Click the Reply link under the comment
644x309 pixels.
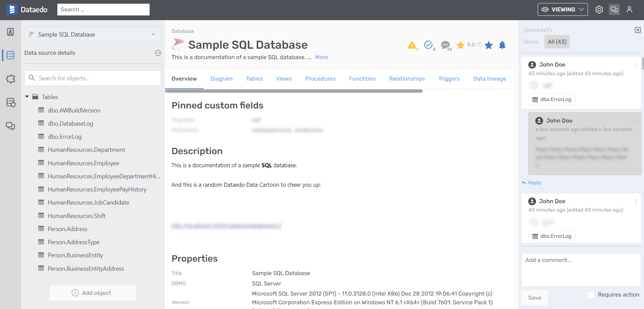click(535, 183)
